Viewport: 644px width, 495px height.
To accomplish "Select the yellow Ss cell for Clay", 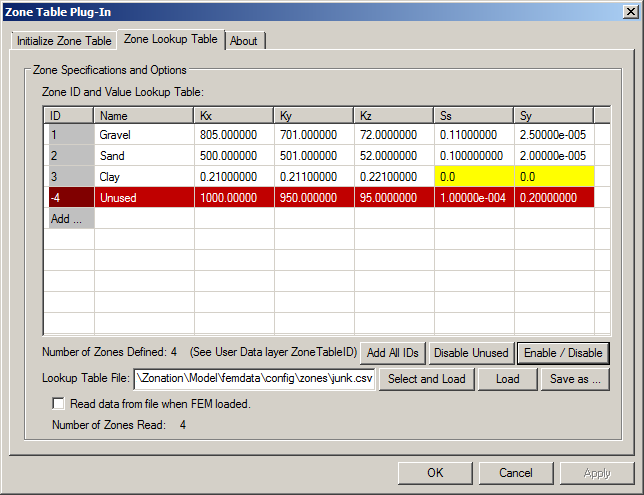I will pyautogui.click(x=474, y=177).
